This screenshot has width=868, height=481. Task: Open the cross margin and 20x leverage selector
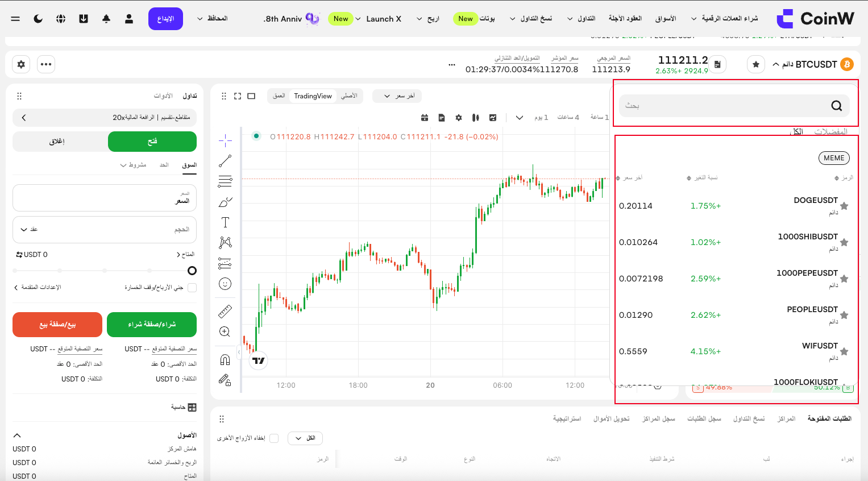coord(105,118)
